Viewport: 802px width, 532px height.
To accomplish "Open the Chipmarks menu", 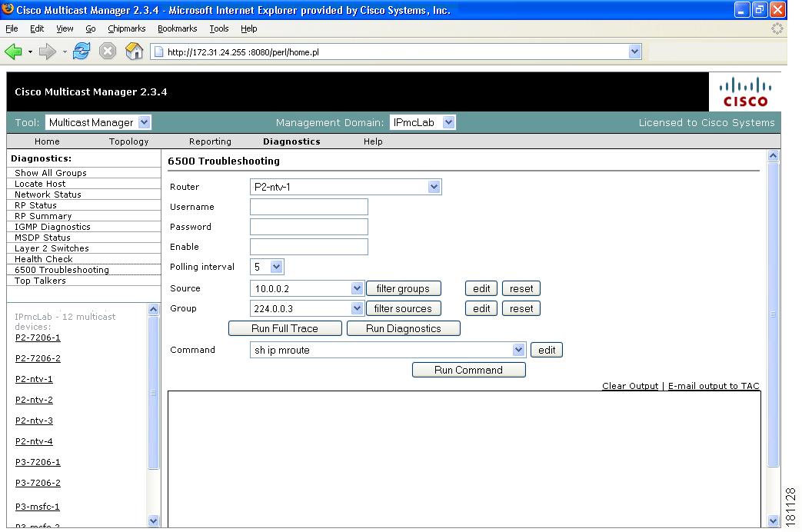I will (126, 28).
